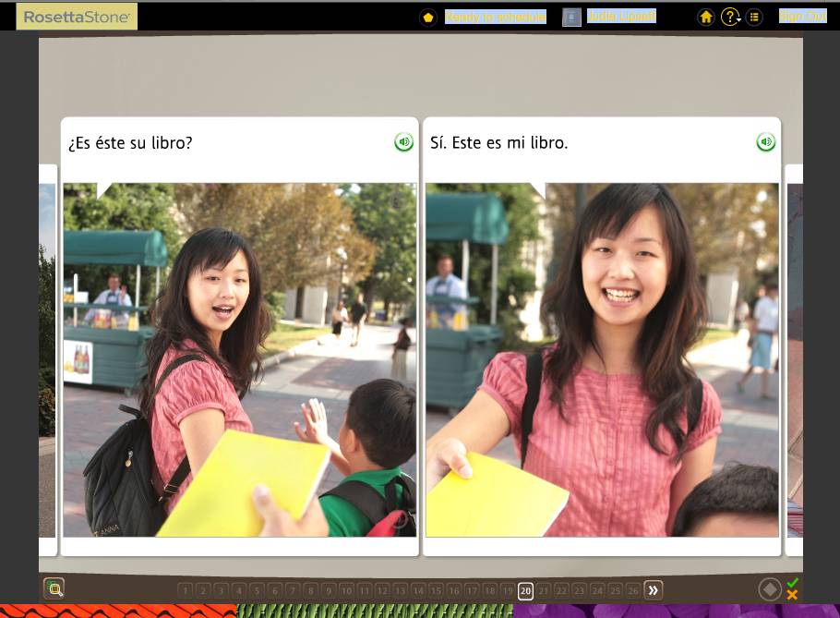840x618 pixels.
Task: Jump to screen 17 in progress bar
Action: [x=472, y=590]
